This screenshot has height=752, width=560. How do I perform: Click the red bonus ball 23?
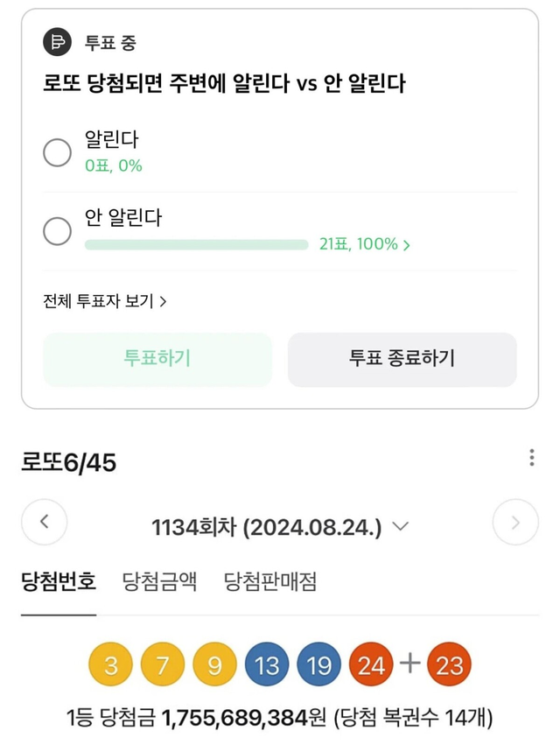[x=450, y=664]
